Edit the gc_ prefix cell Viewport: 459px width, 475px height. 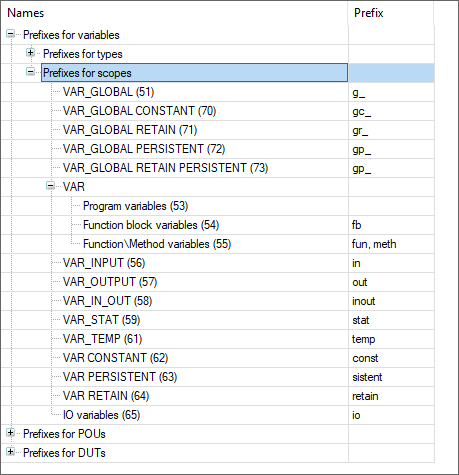point(391,111)
